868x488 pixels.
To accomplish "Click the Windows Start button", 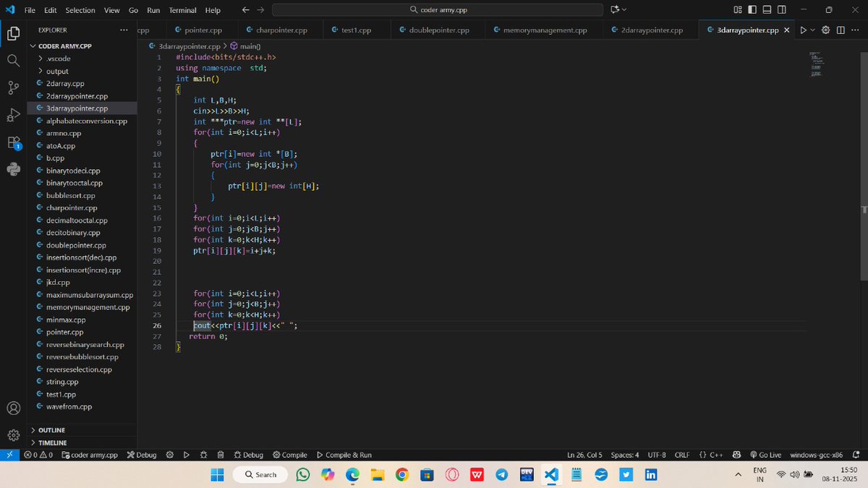I will (217, 474).
